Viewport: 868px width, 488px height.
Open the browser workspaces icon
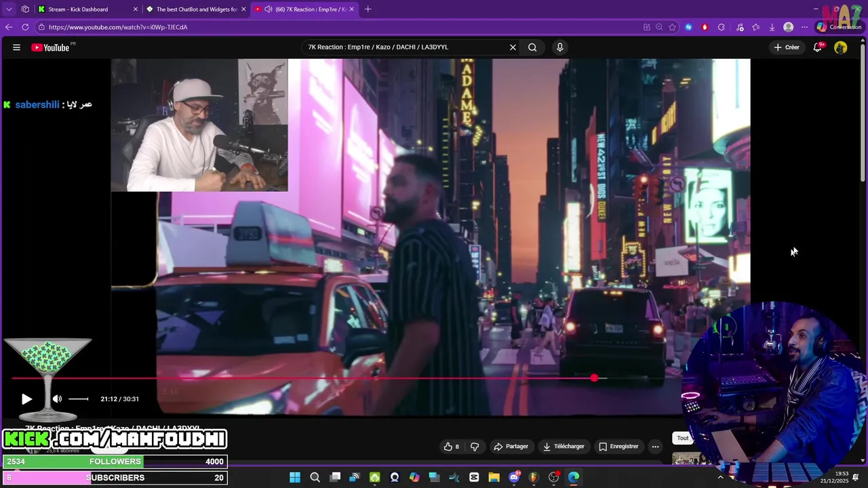(x=25, y=9)
